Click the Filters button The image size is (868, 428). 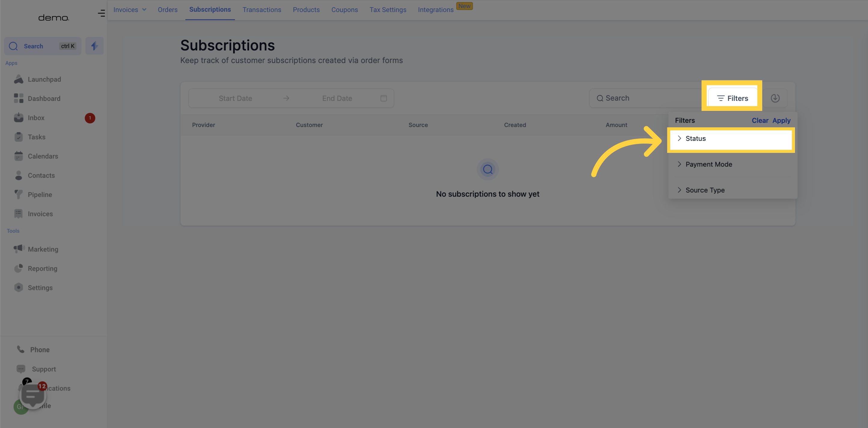pos(732,98)
